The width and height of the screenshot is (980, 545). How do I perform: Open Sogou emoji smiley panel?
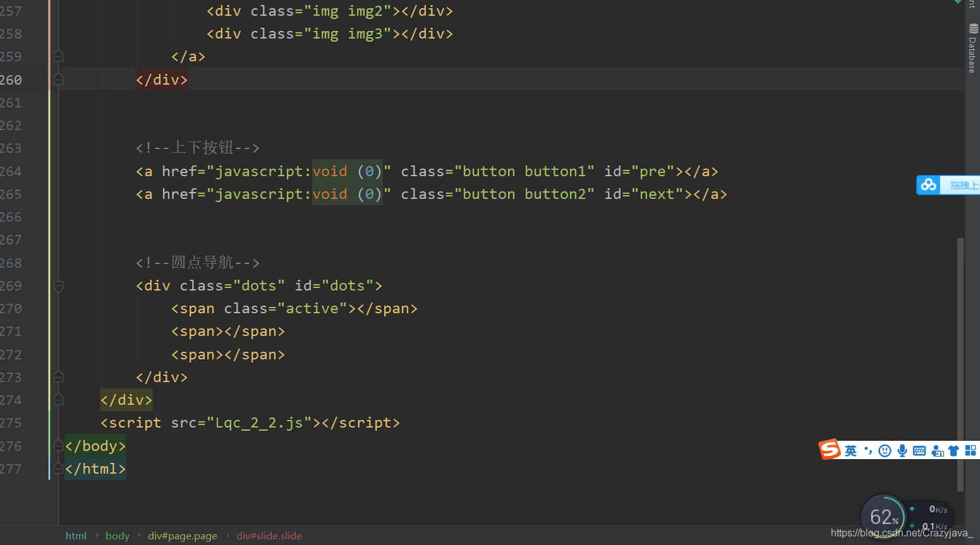tap(885, 450)
